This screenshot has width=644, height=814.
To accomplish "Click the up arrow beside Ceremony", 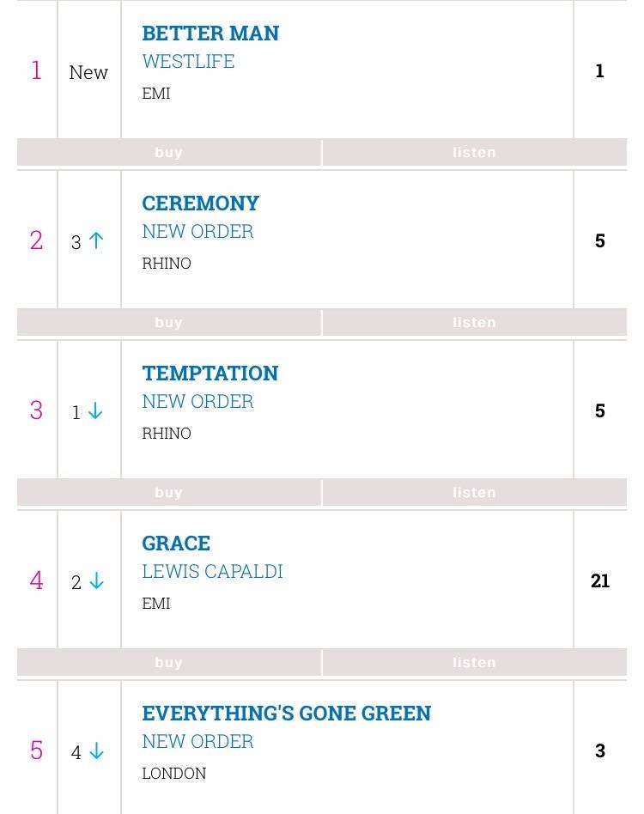I will 96,241.
